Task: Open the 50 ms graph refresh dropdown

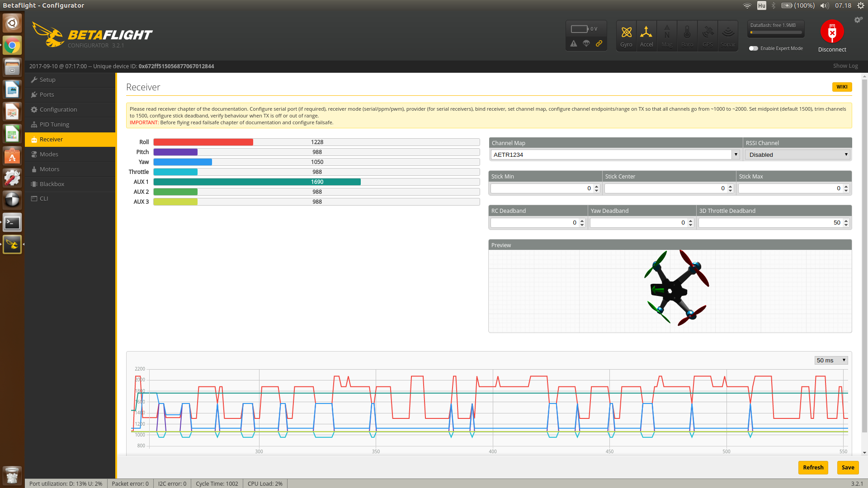Action: point(831,360)
